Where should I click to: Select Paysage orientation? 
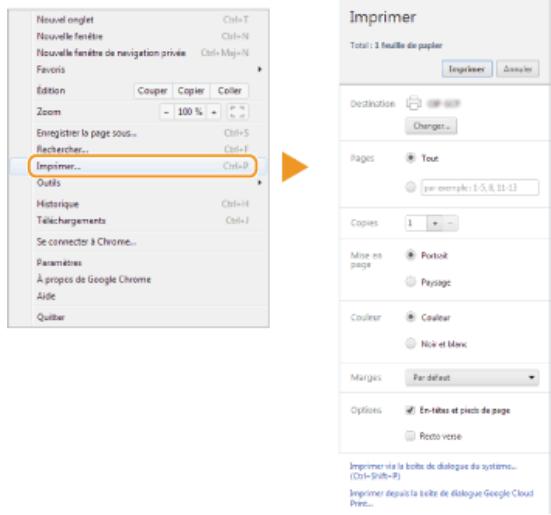(x=410, y=281)
